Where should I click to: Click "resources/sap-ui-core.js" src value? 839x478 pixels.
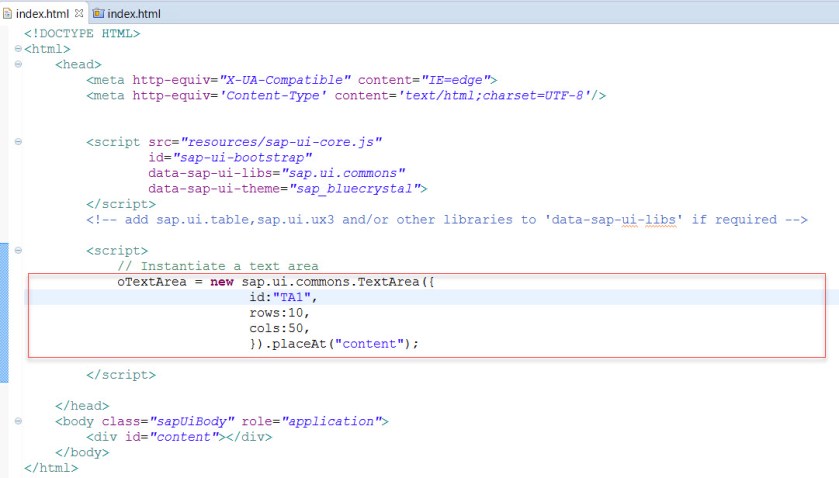pyautogui.click(x=281, y=142)
